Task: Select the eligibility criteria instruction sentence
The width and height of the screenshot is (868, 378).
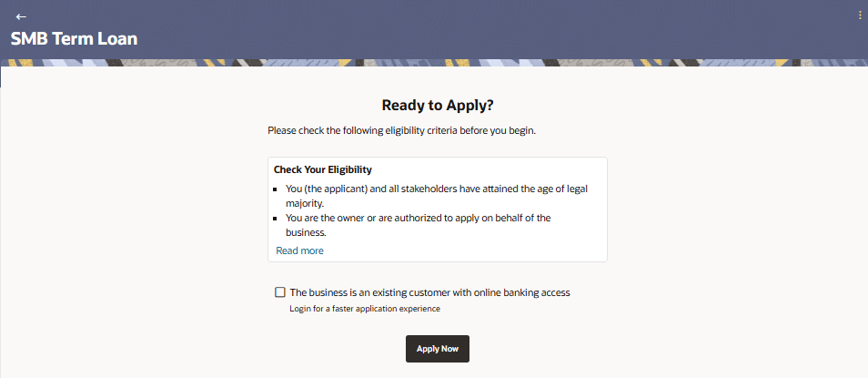Action: tap(401, 130)
